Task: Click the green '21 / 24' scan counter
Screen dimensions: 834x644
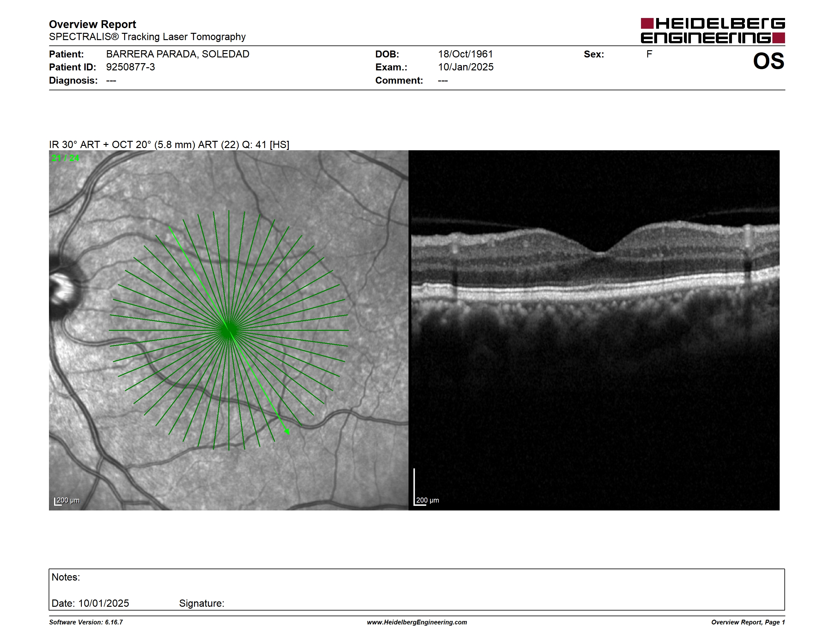Action: tap(65, 158)
